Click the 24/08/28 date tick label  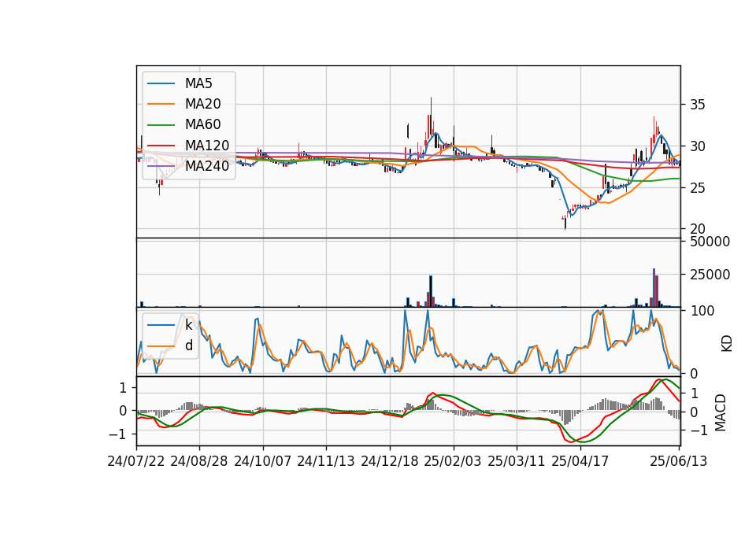click(199, 461)
